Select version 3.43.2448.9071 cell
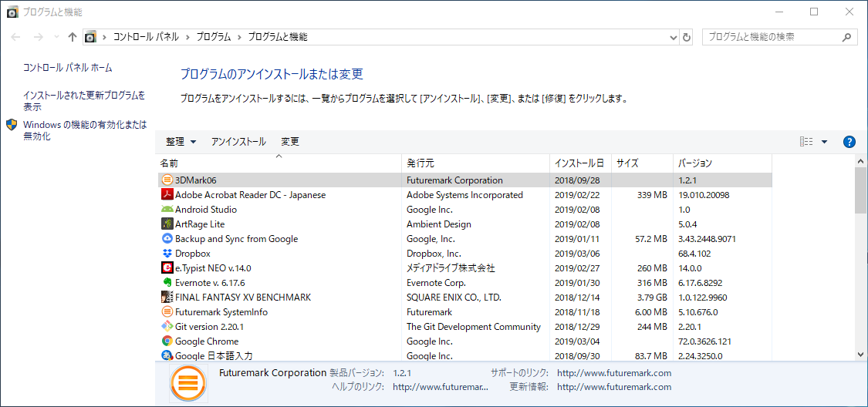 706,239
